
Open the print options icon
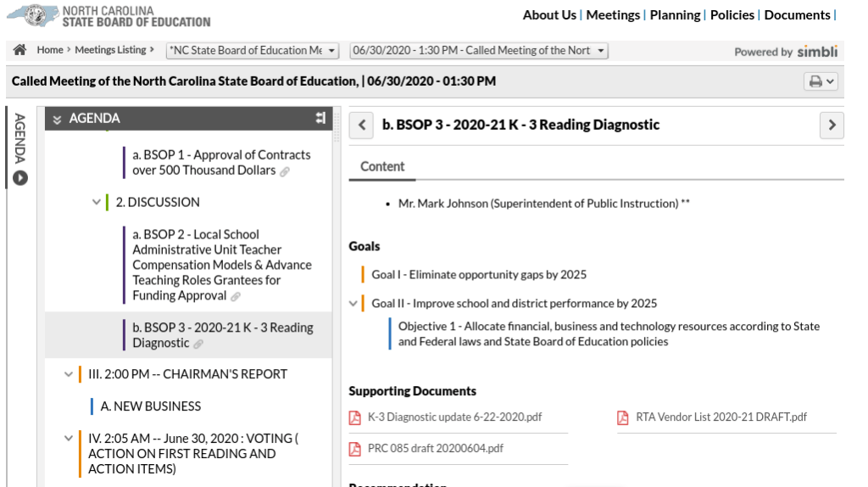coord(821,81)
